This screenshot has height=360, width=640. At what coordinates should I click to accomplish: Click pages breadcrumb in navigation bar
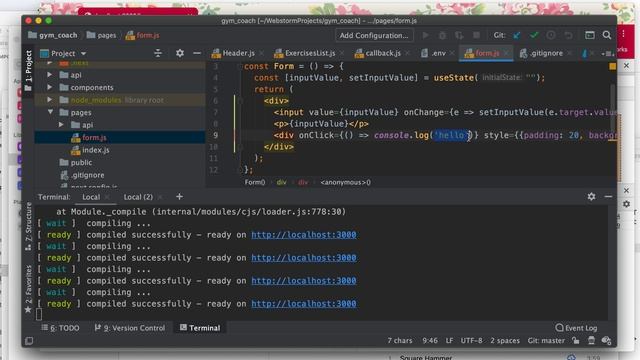102,36
